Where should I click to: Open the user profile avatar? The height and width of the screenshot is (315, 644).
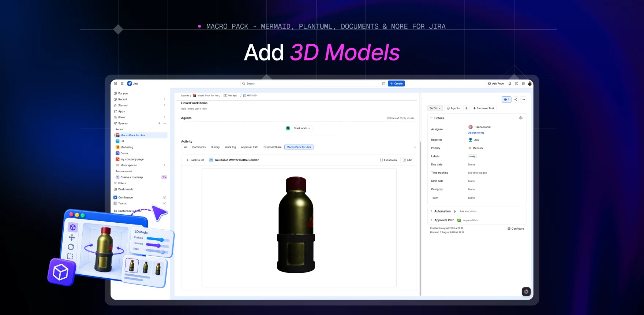pyautogui.click(x=530, y=84)
